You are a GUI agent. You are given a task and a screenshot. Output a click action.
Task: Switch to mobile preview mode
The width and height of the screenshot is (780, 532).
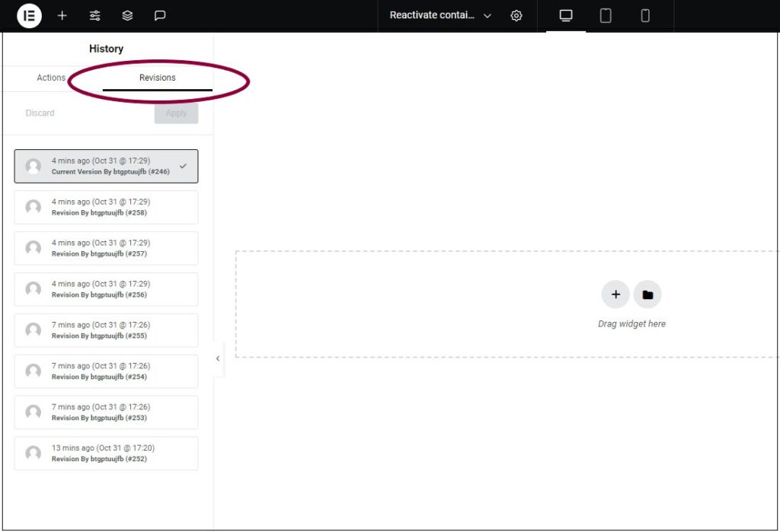point(645,15)
